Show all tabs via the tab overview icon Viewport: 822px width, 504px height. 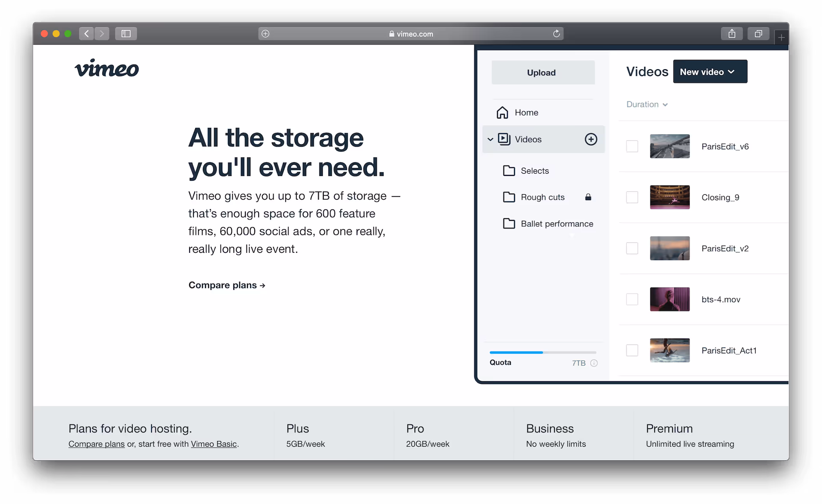[x=758, y=33]
